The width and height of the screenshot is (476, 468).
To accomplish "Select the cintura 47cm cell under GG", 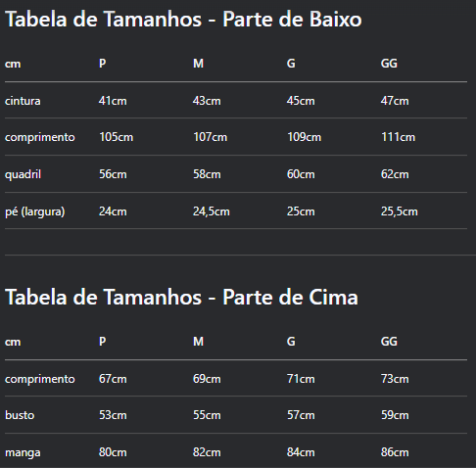I will [x=395, y=101].
